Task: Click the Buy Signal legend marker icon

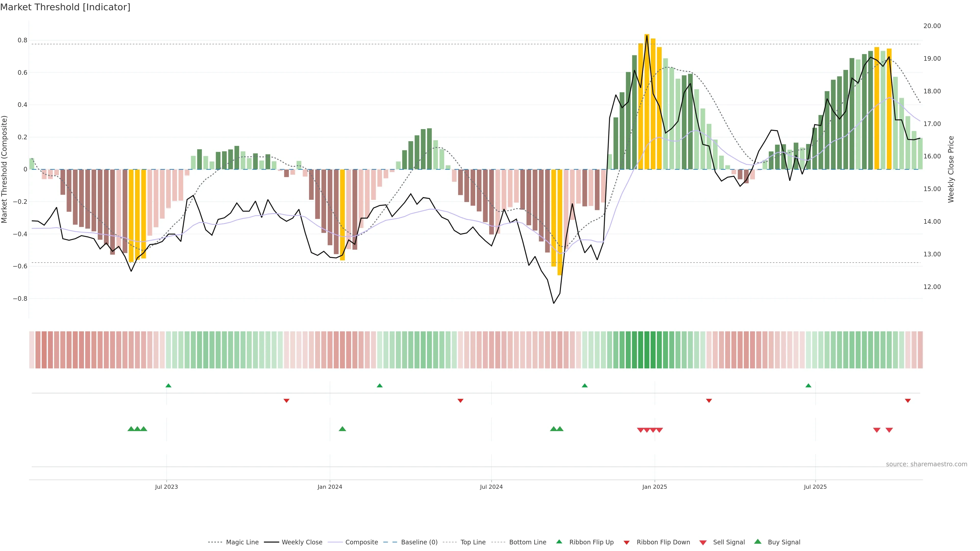Action: 757,542
